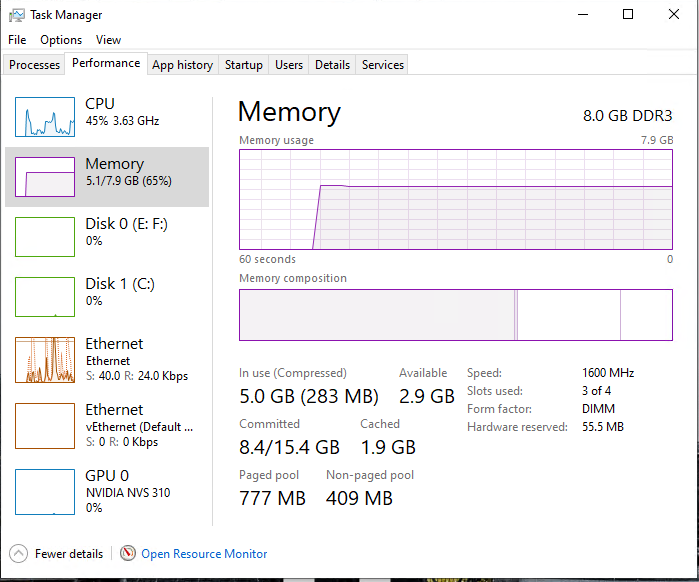The height and width of the screenshot is (582, 699).
Task: Switch to the App history tab
Action: click(x=183, y=65)
